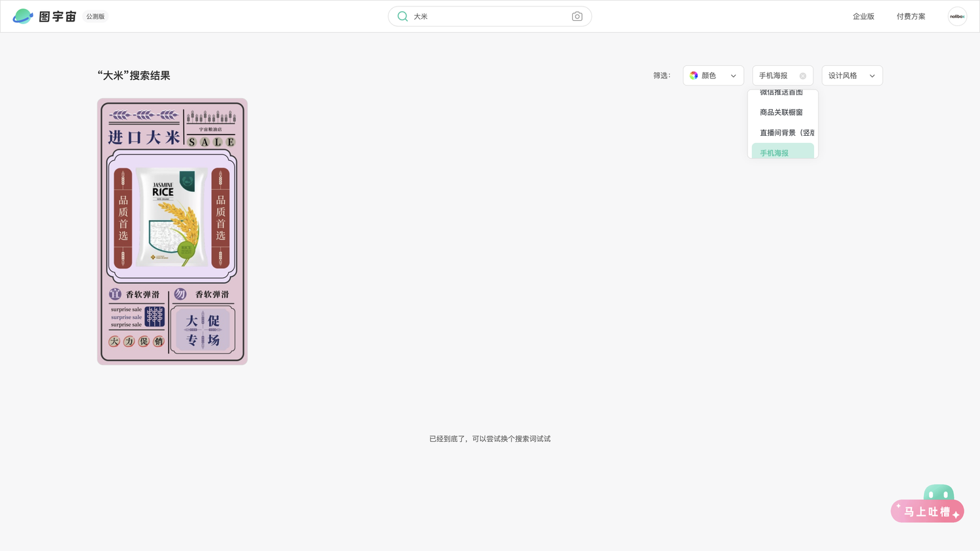This screenshot has width=980, height=551.
Task: Click the search magnifier icon
Action: [402, 16]
